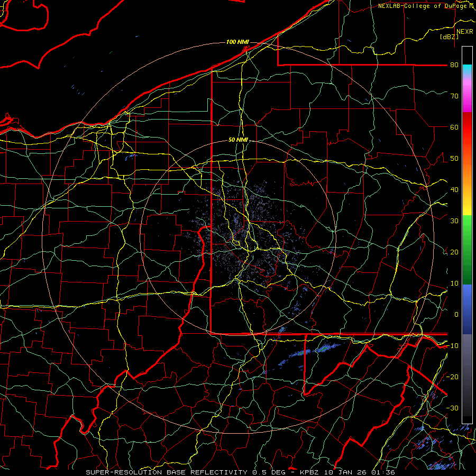Click the NEXR label above the dBZ unit
The width and height of the screenshot is (476, 476).
[465, 32]
